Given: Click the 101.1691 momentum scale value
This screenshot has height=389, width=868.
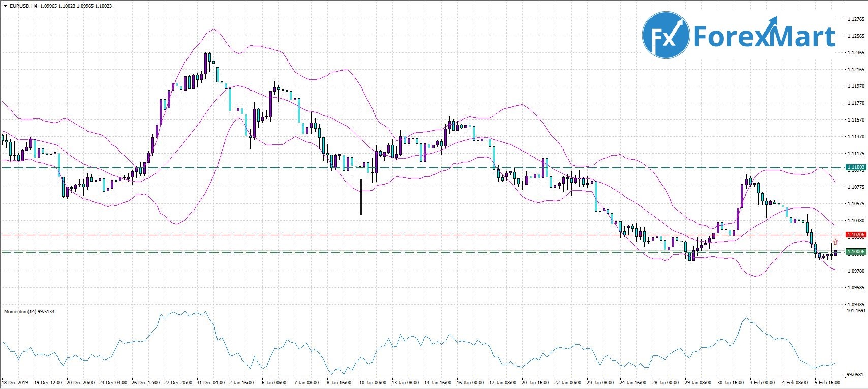Looking at the screenshot, I should pos(856,310).
